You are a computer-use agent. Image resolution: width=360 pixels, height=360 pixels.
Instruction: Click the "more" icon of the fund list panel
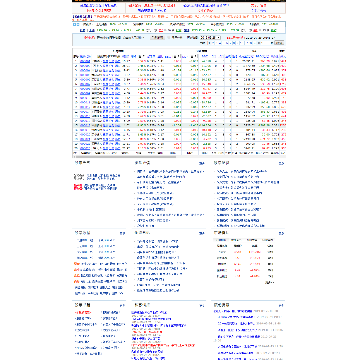pyautogui.click(x=122, y=233)
